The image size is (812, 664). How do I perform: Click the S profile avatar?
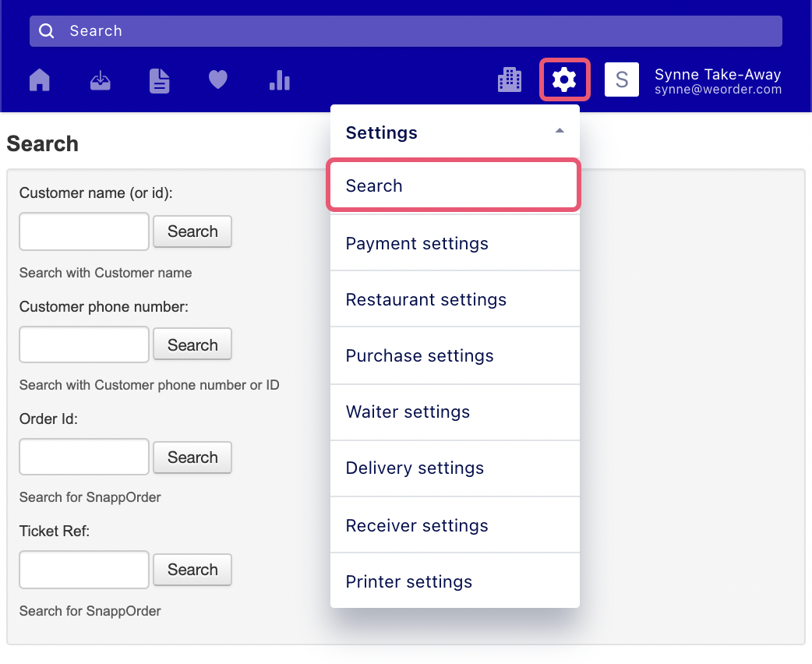coord(621,79)
